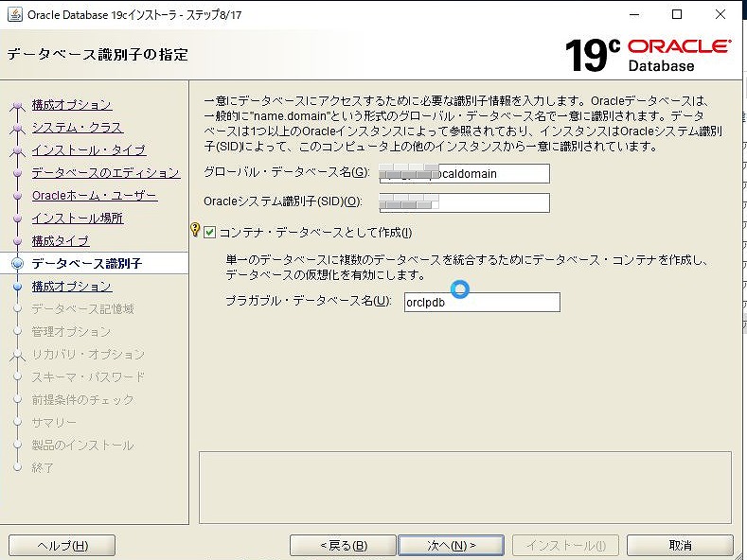Close the Oracle Database 19c installer window

coord(720,14)
